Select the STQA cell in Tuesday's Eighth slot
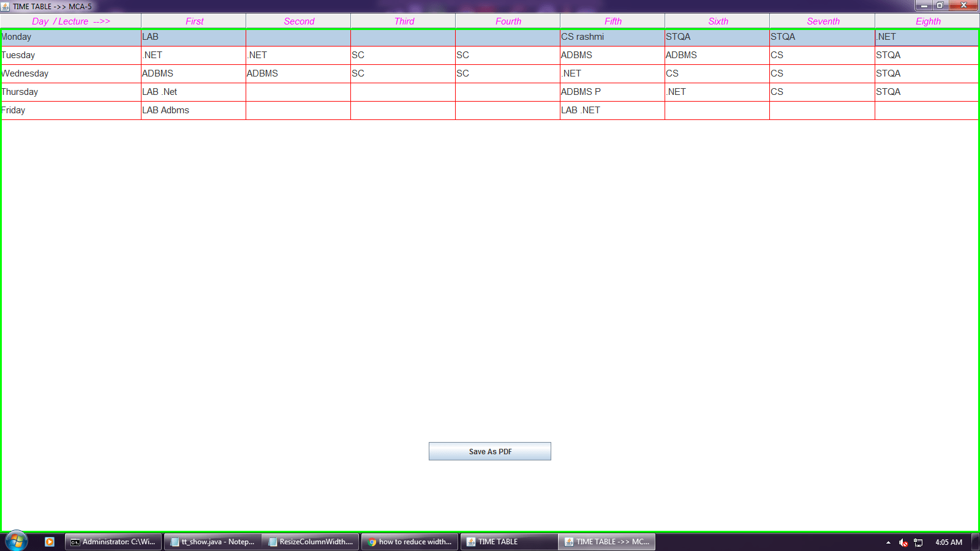The height and width of the screenshot is (551, 980). pyautogui.click(x=925, y=55)
